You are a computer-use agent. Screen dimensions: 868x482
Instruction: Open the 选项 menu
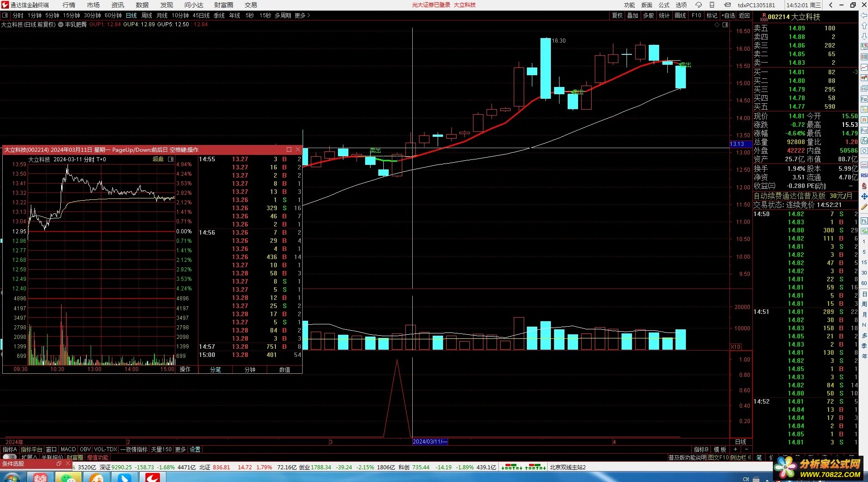(x=681, y=5)
